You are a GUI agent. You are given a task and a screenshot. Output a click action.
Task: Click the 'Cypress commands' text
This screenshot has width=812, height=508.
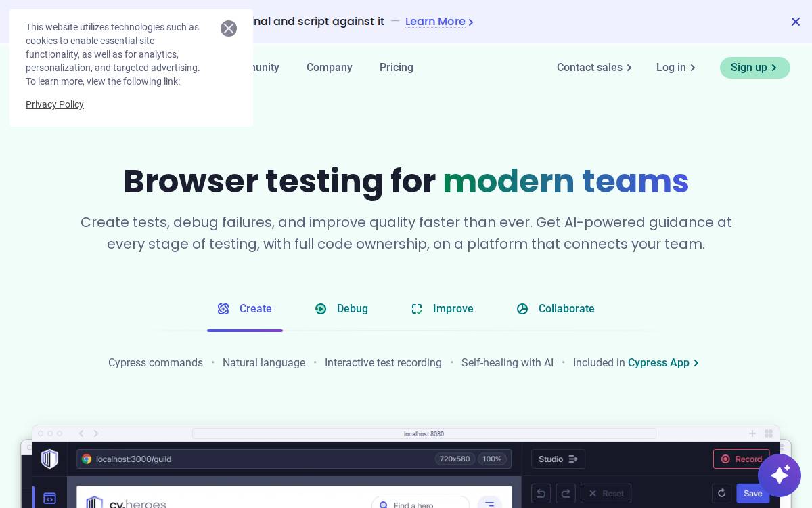[156, 363]
